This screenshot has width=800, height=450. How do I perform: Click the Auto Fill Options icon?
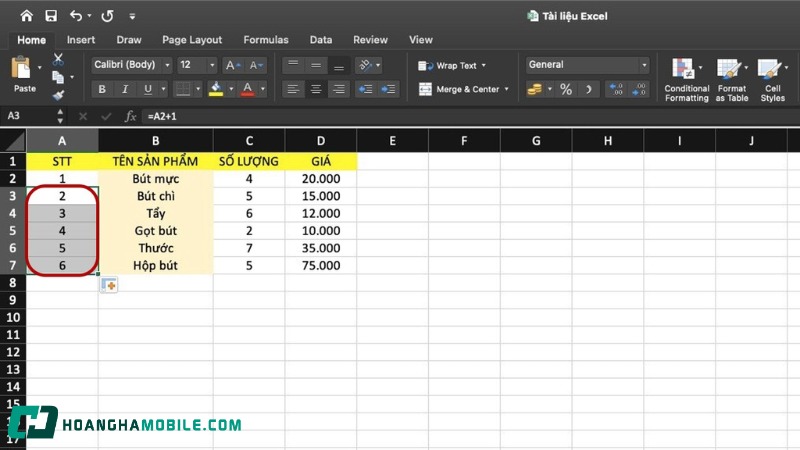point(109,285)
